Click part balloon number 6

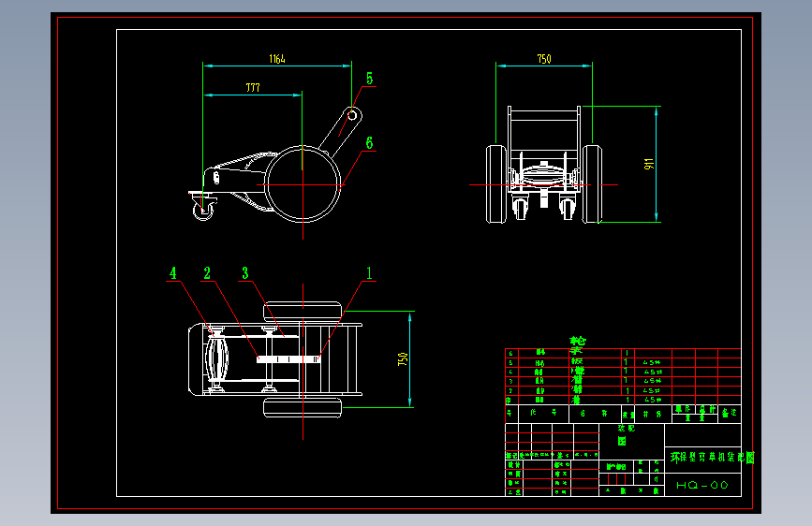pos(369,143)
